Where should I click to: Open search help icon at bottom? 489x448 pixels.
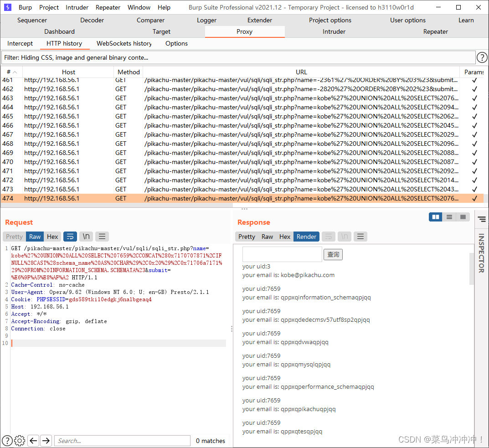pos(7,441)
